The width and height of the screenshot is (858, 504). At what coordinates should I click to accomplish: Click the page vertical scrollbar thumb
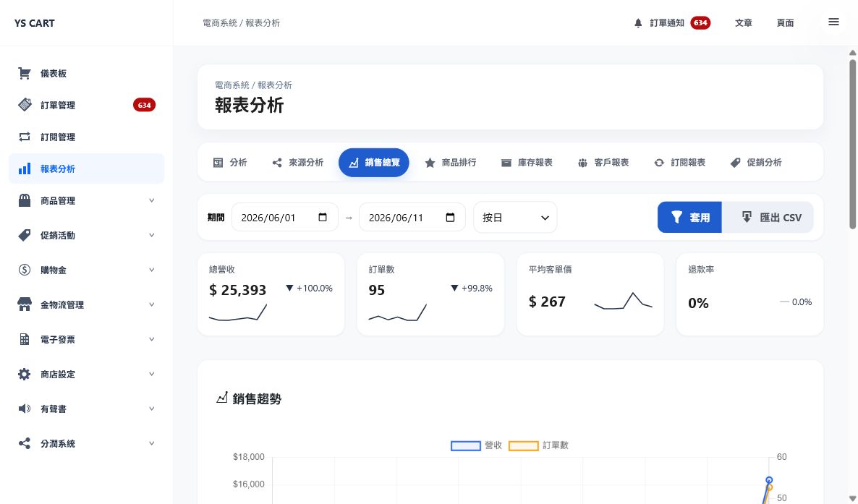tap(852, 143)
